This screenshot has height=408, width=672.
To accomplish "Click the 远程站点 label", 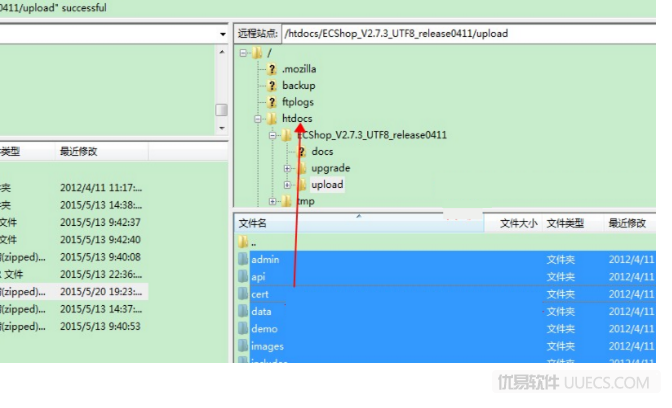I will (258, 33).
